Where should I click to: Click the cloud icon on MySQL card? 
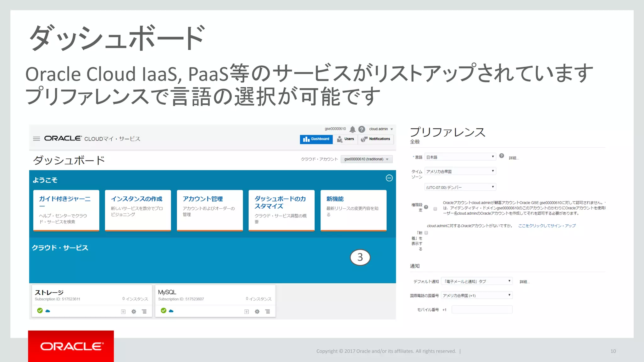coord(171,311)
